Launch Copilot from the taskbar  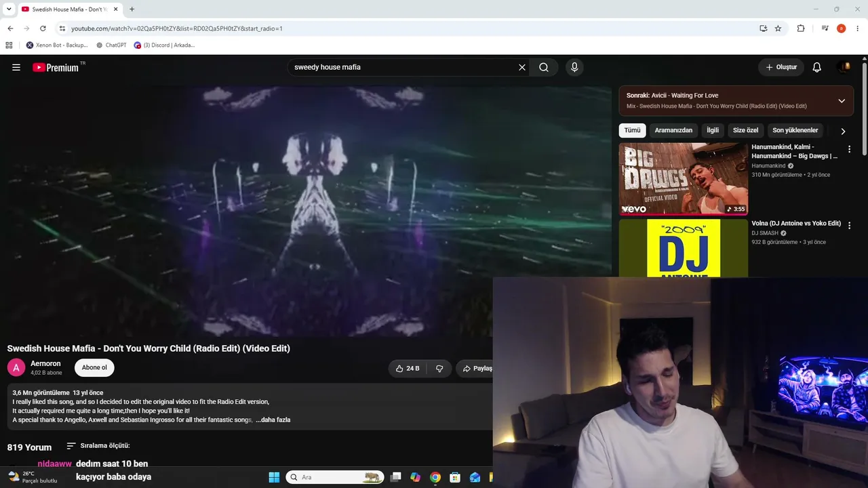(416, 477)
